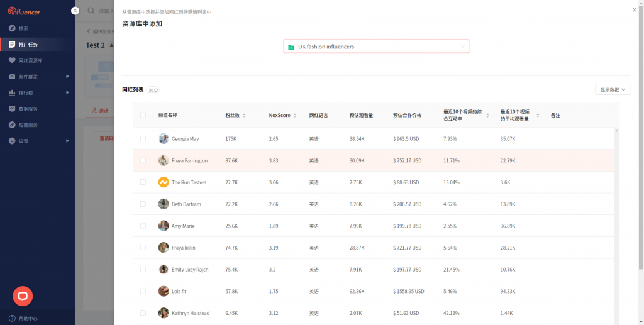Screen dimensions: 644x325
Task: Click The Run Testers orange channel avatar
Action: pos(164,182)
